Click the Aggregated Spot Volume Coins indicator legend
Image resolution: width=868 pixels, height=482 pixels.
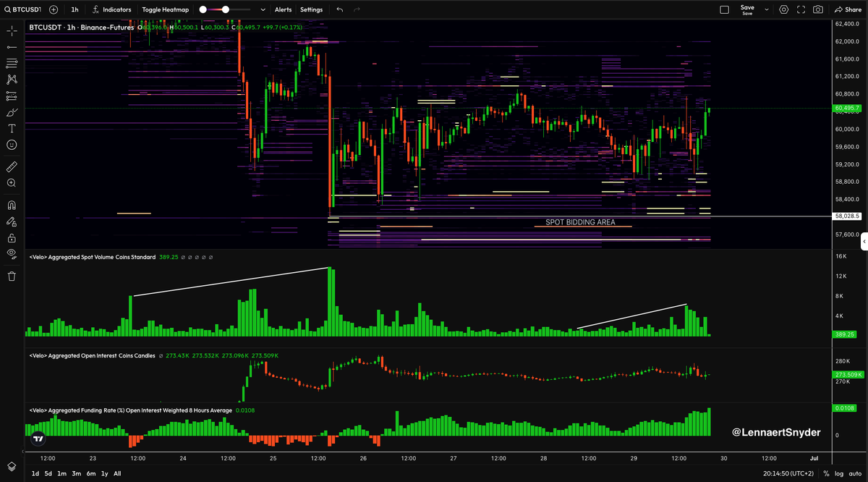92,256
